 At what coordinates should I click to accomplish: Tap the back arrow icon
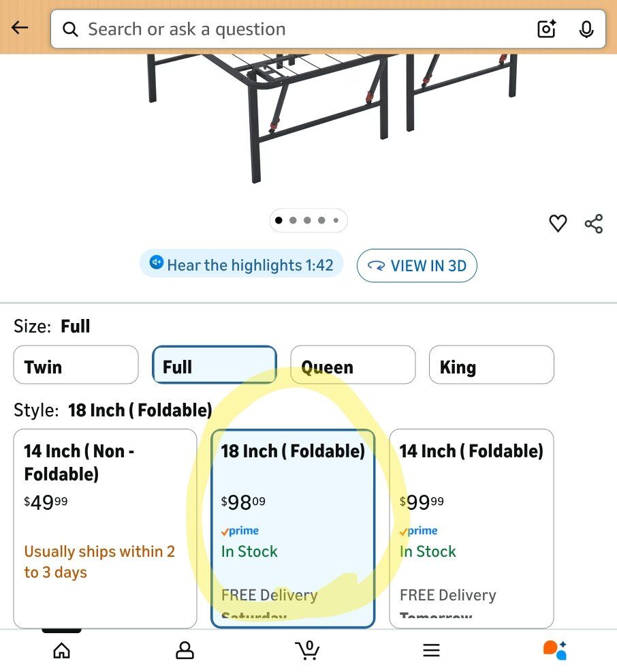pos(20,28)
